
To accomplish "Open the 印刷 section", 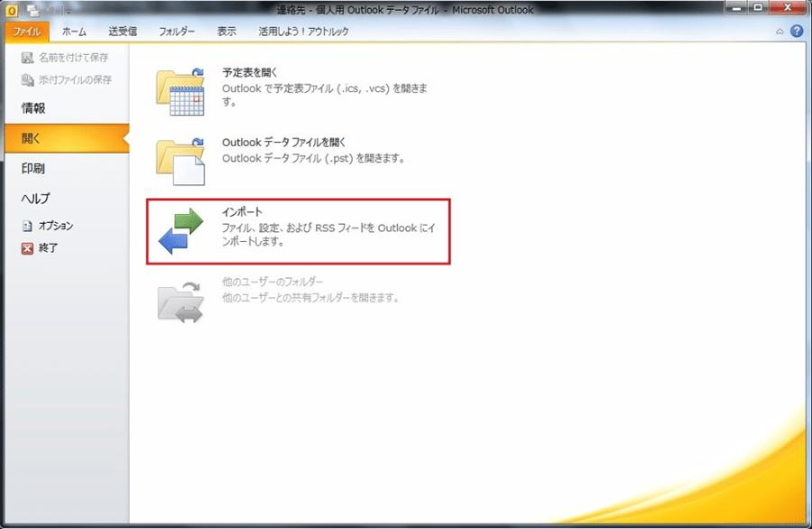I will tap(33, 169).
